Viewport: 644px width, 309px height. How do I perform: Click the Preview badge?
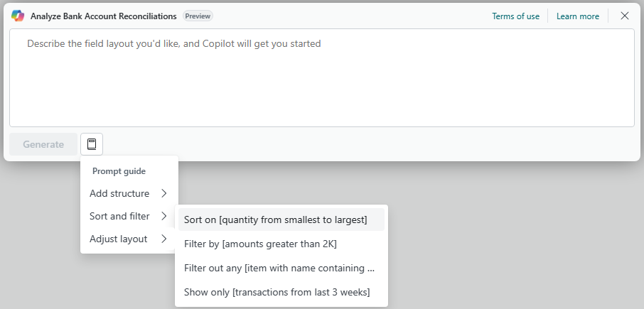198,16
